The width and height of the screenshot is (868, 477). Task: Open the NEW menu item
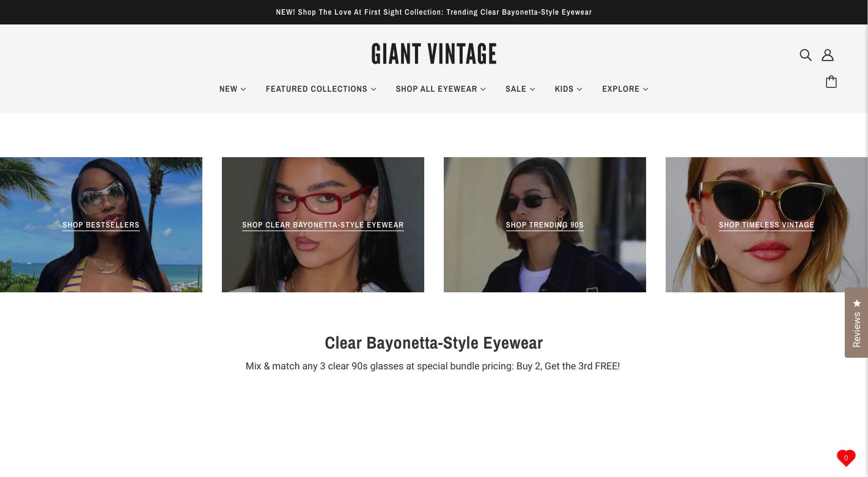click(228, 89)
